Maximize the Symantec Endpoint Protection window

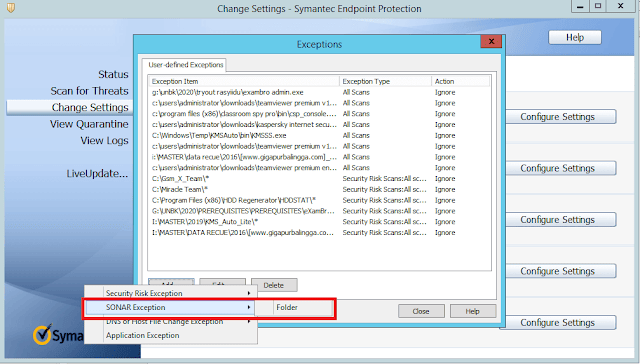pos(598,6)
